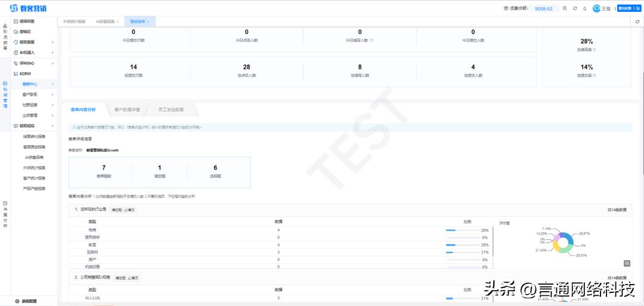The height and width of the screenshot is (306, 644).
Task: Click the 电商 row ratio bar
Action: pos(462,230)
